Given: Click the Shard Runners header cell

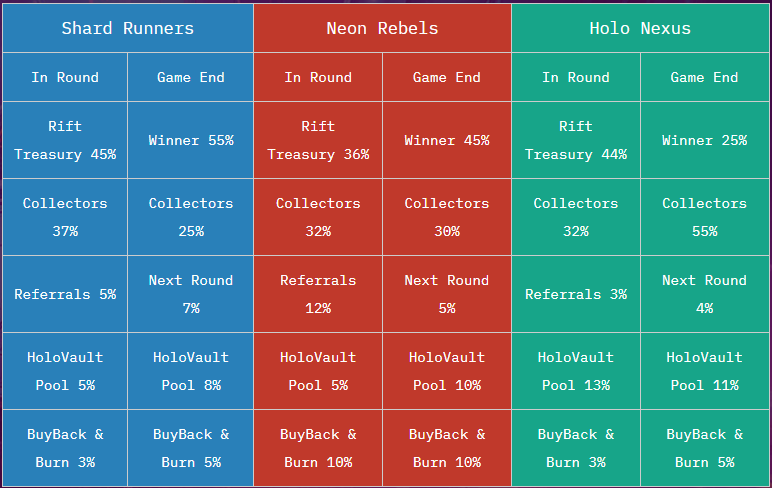Looking at the screenshot, I should [x=128, y=28].
